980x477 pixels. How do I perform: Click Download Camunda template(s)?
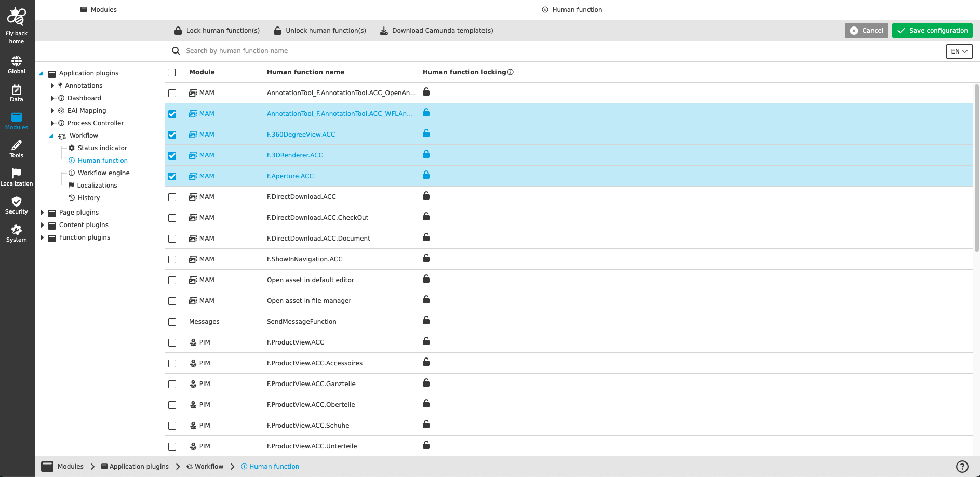click(437, 30)
